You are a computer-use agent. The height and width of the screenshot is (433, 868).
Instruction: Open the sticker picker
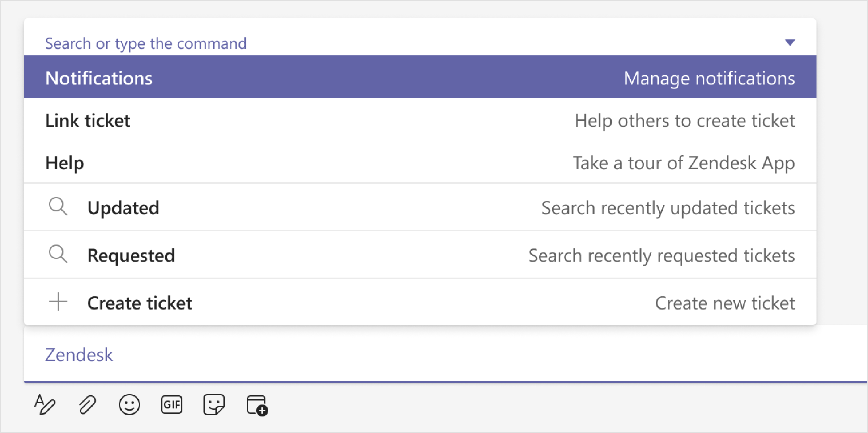click(214, 404)
